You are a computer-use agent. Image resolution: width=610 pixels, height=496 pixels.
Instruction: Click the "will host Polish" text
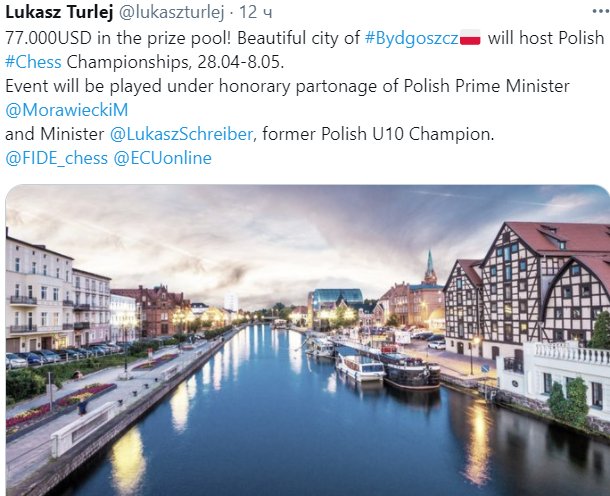[546, 38]
